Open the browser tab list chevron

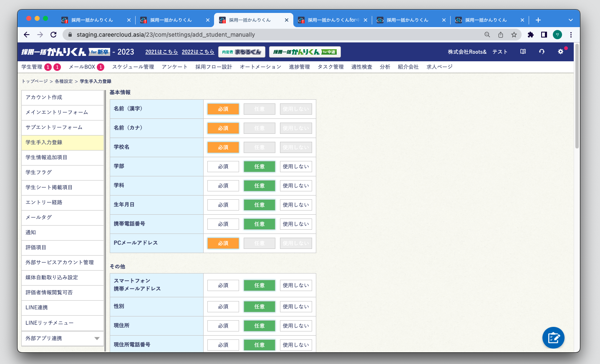click(570, 20)
